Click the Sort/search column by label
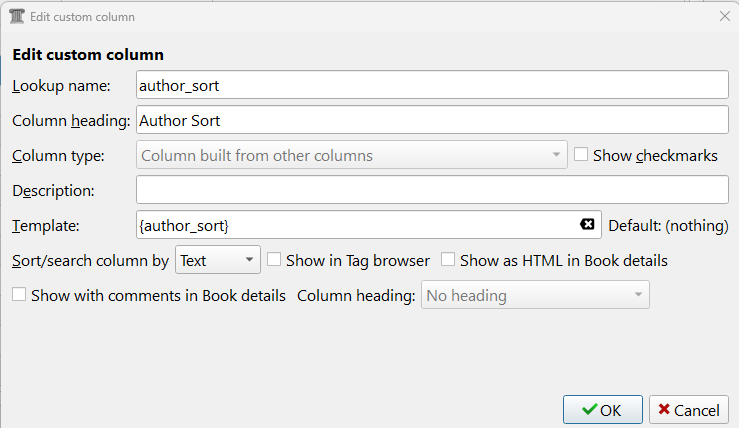739x428 pixels. click(x=90, y=260)
